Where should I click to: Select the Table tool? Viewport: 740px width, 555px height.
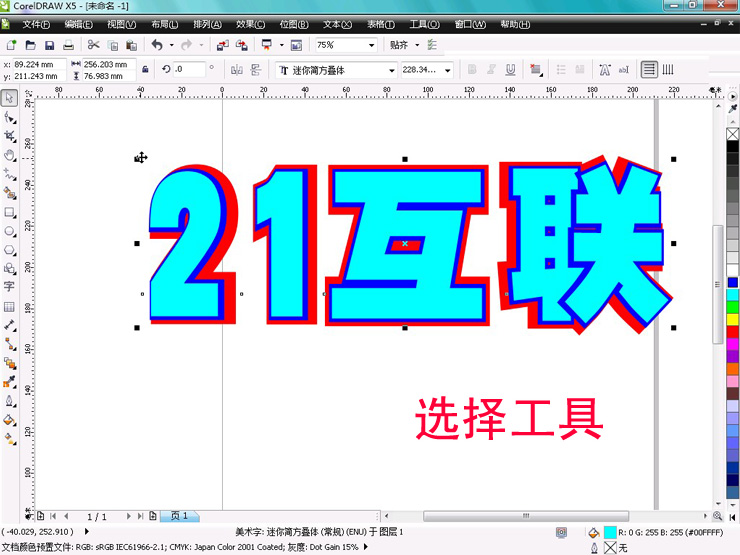(10, 307)
